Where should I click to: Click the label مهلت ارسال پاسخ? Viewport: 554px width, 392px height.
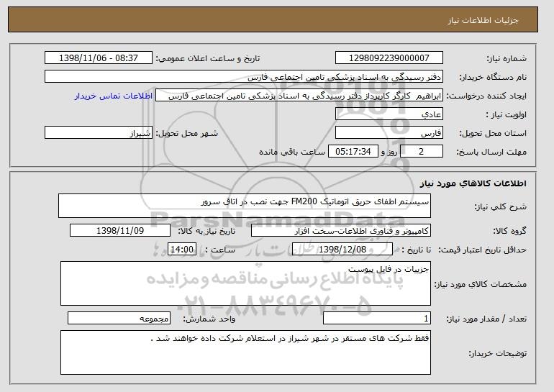tap(491, 152)
